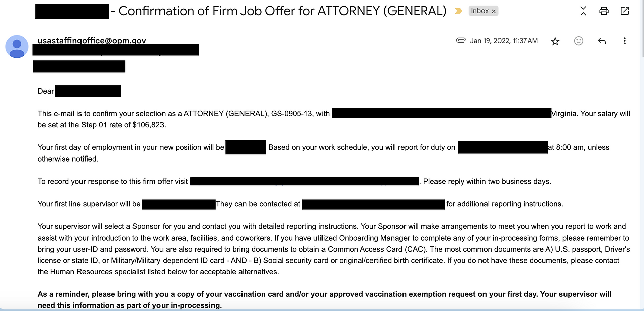644x311 pixels.
Task: Click the "Dear" greeting line
Action: 46,91
